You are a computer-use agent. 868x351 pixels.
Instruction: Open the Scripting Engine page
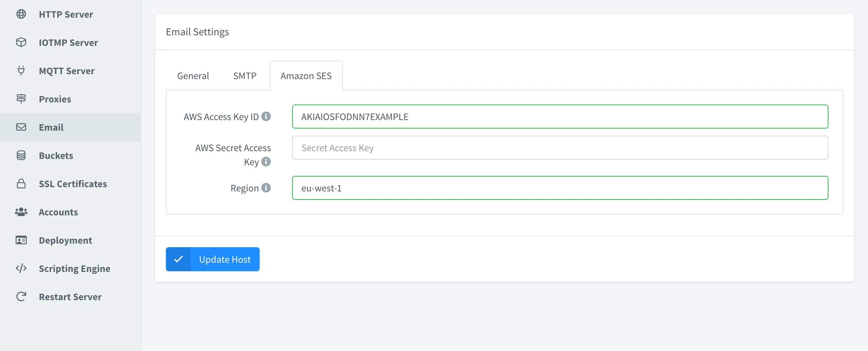click(x=71, y=268)
